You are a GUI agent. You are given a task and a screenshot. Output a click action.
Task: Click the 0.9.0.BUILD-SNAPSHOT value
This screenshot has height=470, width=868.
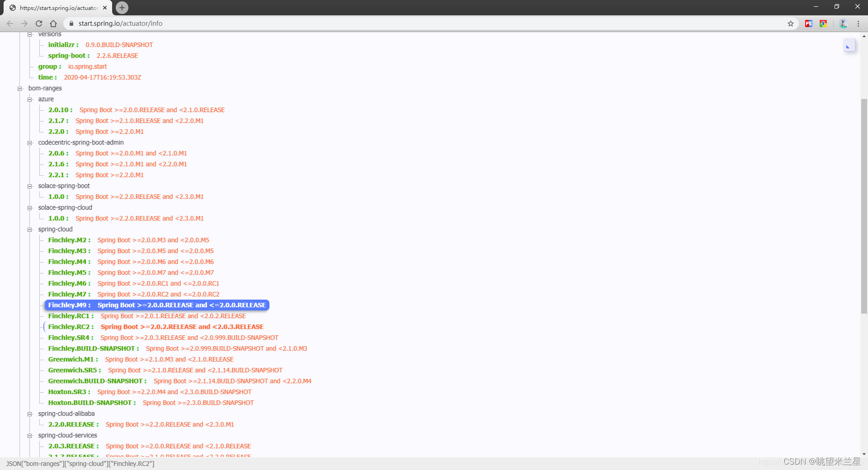click(119, 45)
